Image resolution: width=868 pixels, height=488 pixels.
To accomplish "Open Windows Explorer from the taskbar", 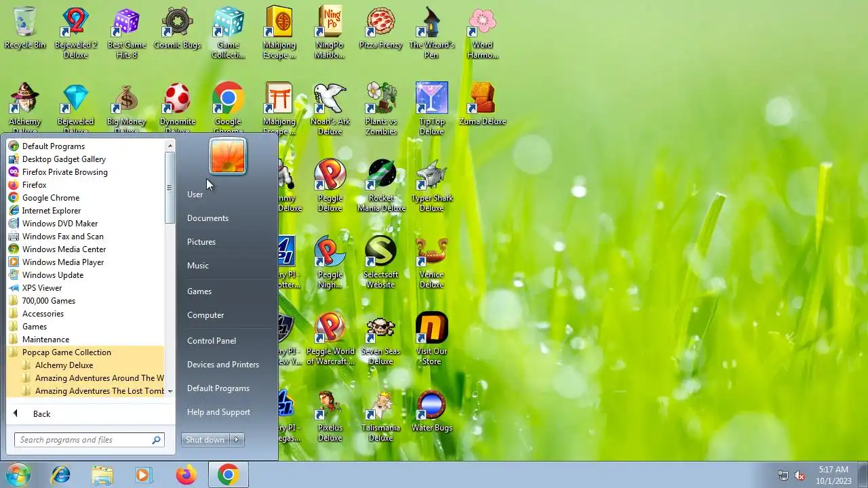I will pyautogui.click(x=102, y=475).
